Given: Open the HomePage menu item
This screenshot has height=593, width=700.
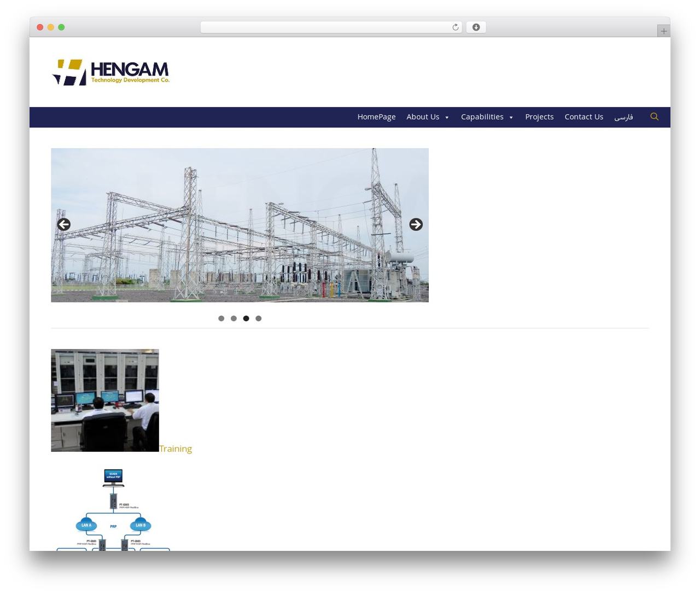Looking at the screenshot, I should pyautogui.click(x=376, y=117).
